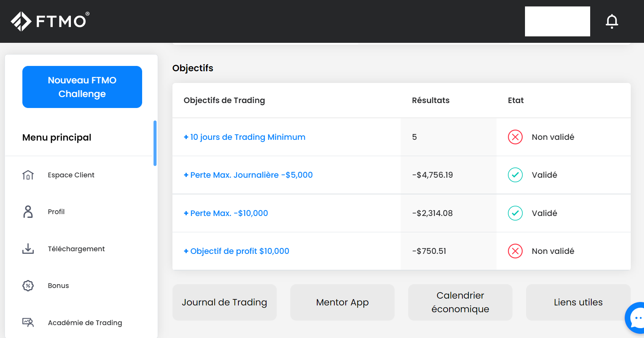Click the Espace Client house icon

28,175
